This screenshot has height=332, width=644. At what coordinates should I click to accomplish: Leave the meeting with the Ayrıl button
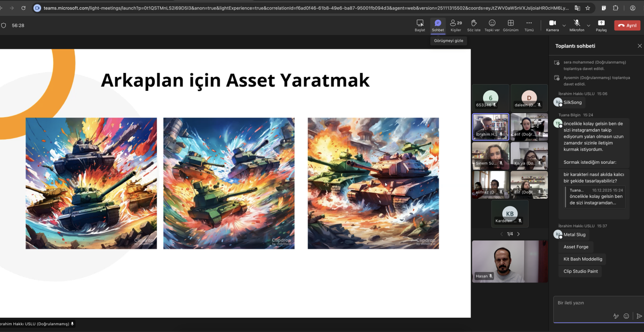(x=627, y=26)
